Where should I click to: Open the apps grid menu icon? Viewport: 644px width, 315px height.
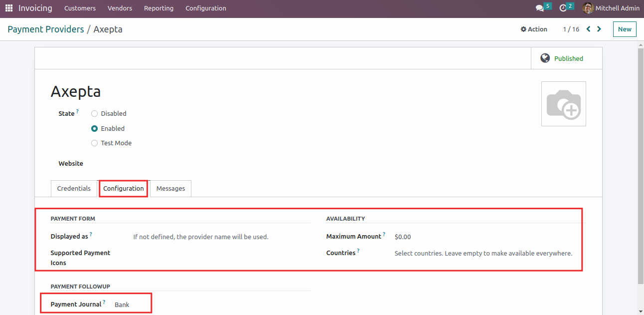point(9,8)
